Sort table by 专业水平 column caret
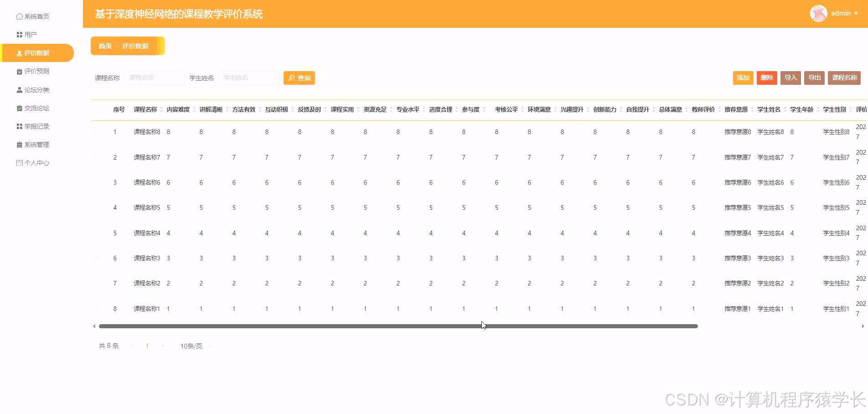Viewport: 868px width, 414px height. coord(424,109)
